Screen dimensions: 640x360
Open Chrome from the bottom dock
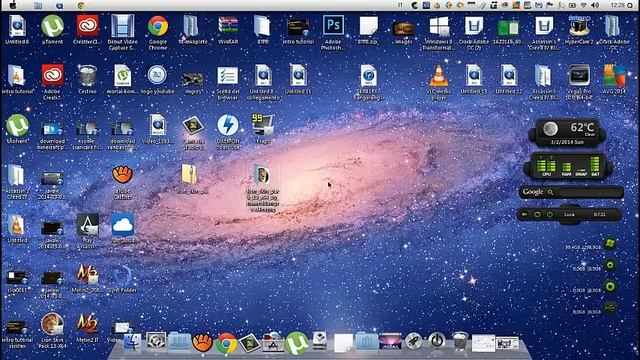[227, 342]
